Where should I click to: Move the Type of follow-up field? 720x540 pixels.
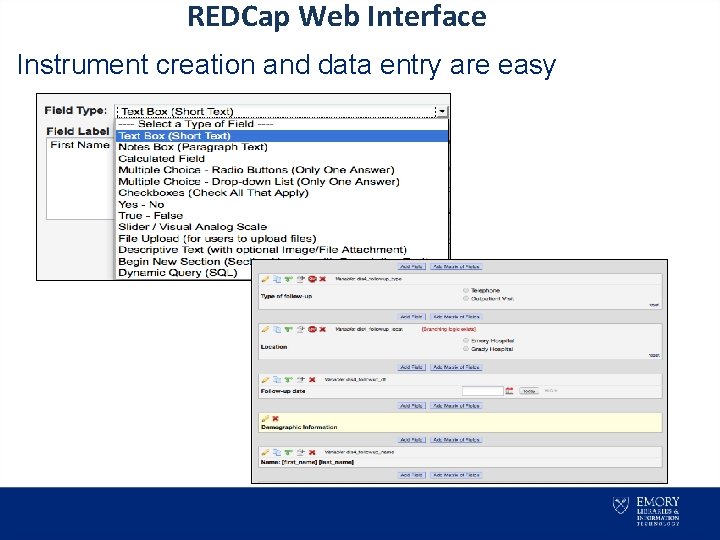[300, 279]
